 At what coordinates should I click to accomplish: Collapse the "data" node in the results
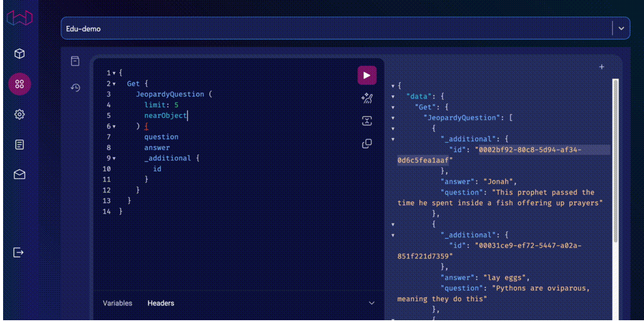click(x=393, y=97)
